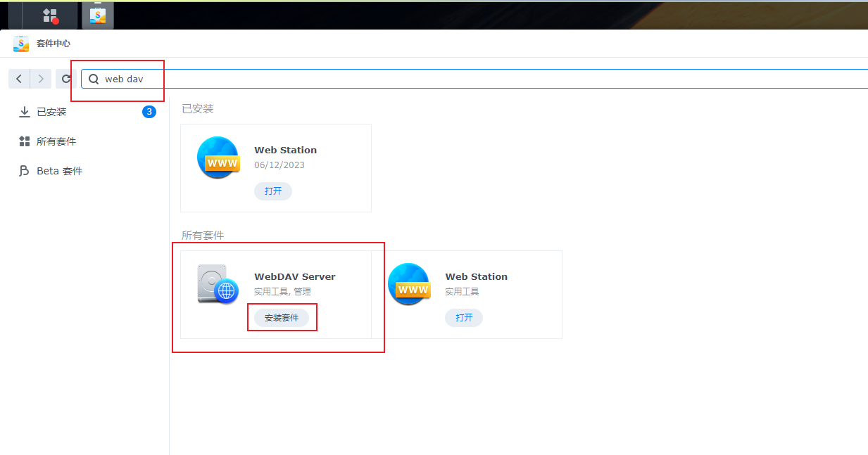
Task: Open the Beta 套件 sidebar section
Action: (84, 171)
